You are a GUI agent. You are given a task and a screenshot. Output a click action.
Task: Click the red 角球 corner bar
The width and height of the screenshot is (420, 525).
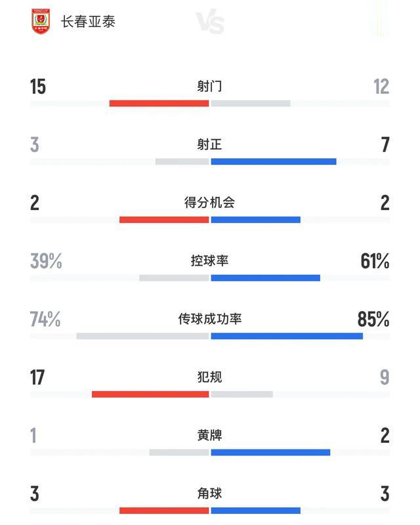point(164,511)
